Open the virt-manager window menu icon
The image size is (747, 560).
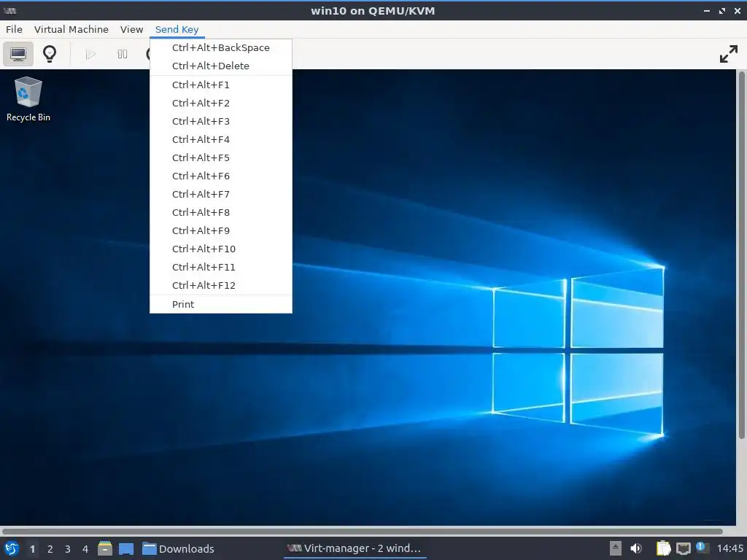pyautogui.click(x=10, y=10)
